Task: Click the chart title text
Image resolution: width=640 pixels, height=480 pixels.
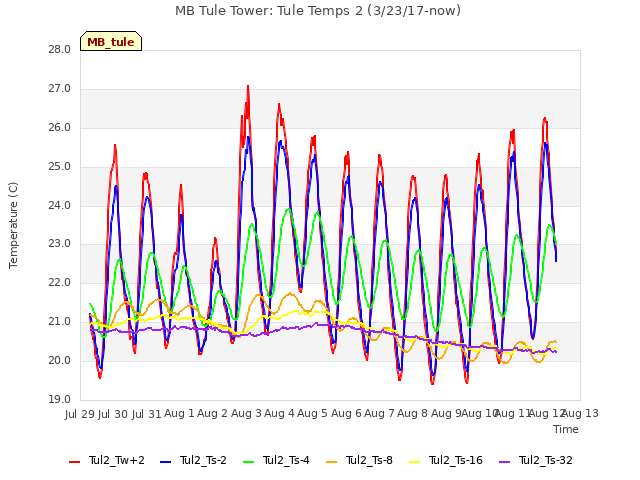Action: [x=318, y=11]
